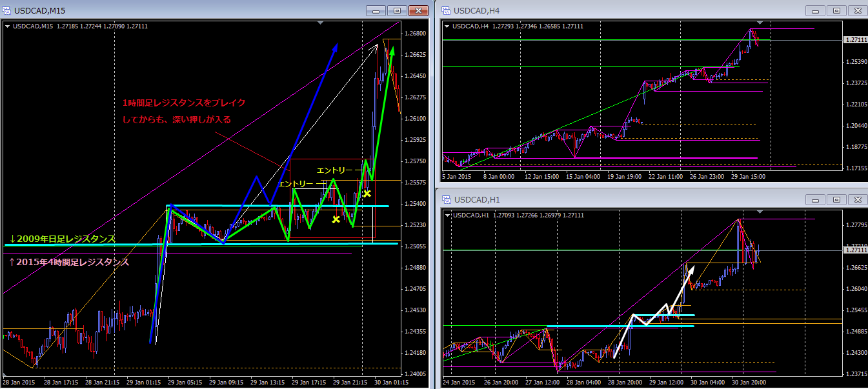Minimize the USDCAD,H4 chart window
This screenshot has width=868, height=389.
point(814,11)
